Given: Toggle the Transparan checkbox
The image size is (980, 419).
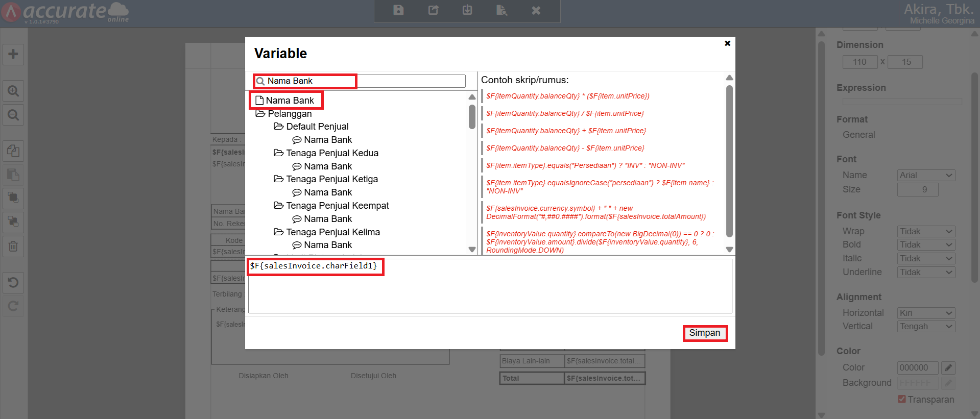Looking at the screenshot, I should coord(902,399).
